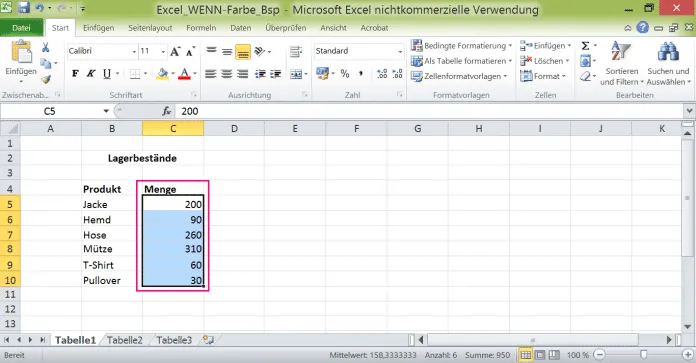Increase font size with large A icon

point(175,51)
